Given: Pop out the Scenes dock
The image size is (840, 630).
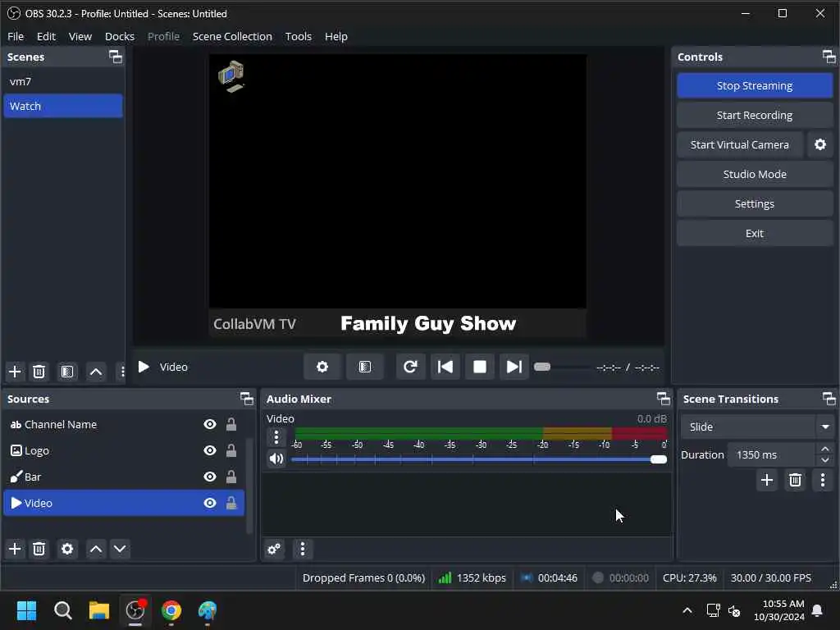Looking at the screenshot, I should pyautogui.click(x=116, y=57).
